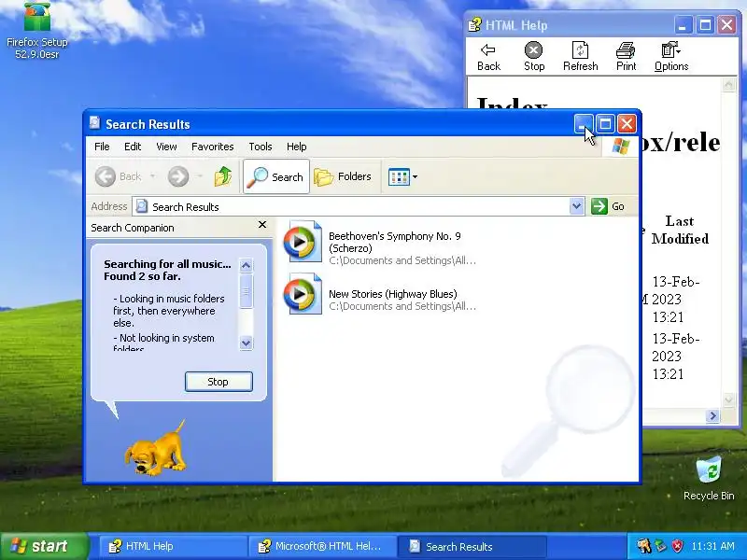Click Last Modified column header in HTML Help
This screenshot has width=747, height=560.
click(x=680, y=230)
